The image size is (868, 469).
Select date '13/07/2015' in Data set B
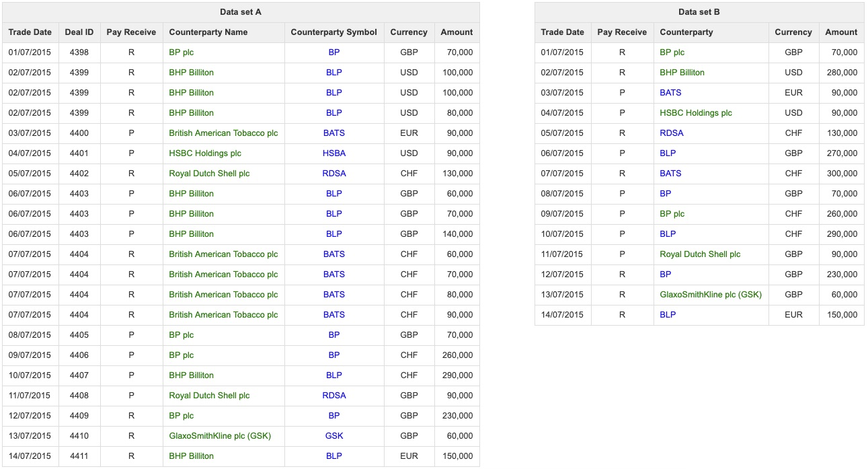[x=562, y=295]
